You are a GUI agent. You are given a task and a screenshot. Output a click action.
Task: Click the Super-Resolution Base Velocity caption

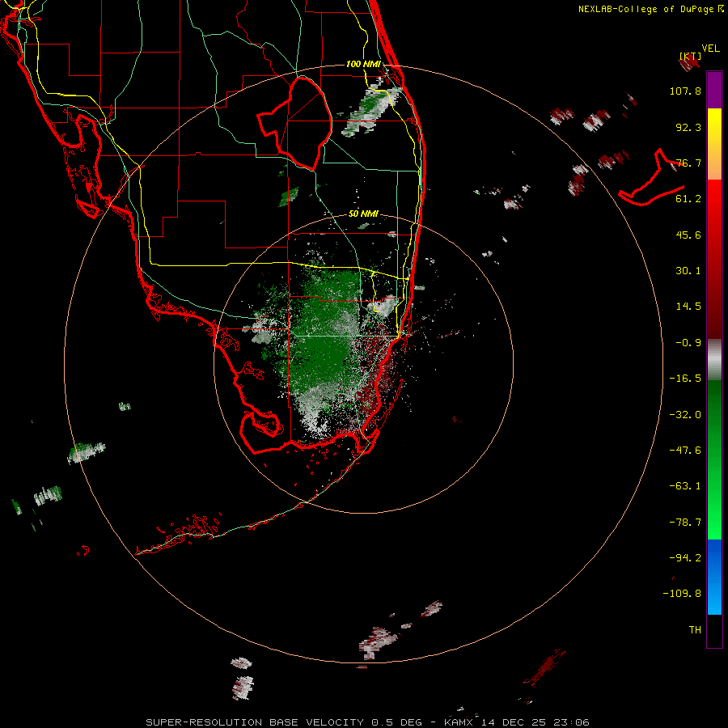click(x=367, y=722)
